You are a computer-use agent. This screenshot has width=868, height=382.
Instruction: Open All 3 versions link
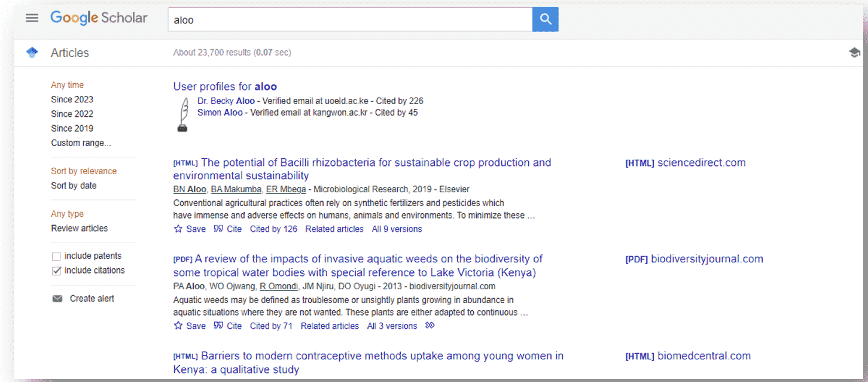coord(392,326)
